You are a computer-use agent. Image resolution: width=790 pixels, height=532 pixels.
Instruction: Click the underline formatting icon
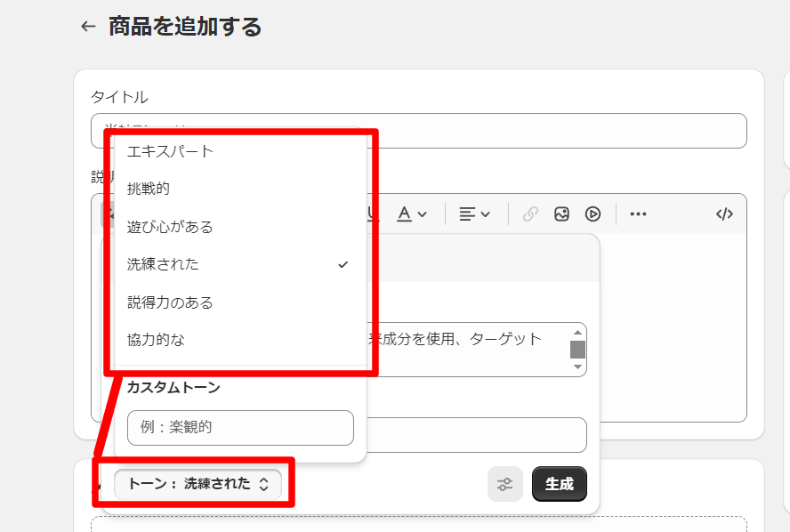click(373, 214)
